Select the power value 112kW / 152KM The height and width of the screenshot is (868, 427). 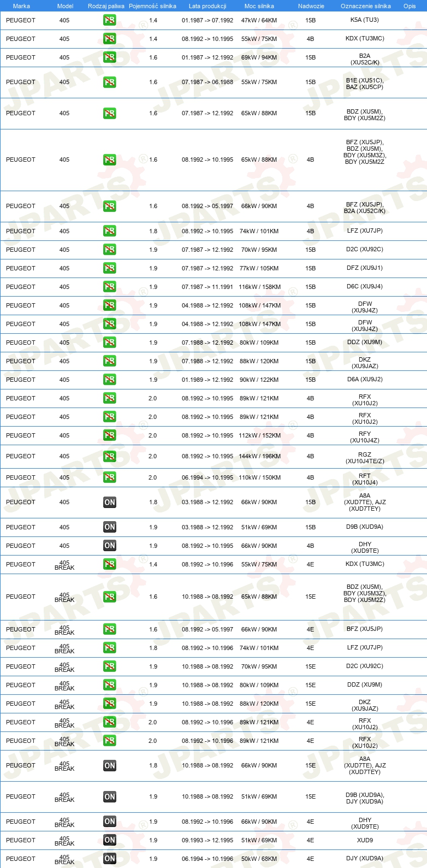pos(260,435)
